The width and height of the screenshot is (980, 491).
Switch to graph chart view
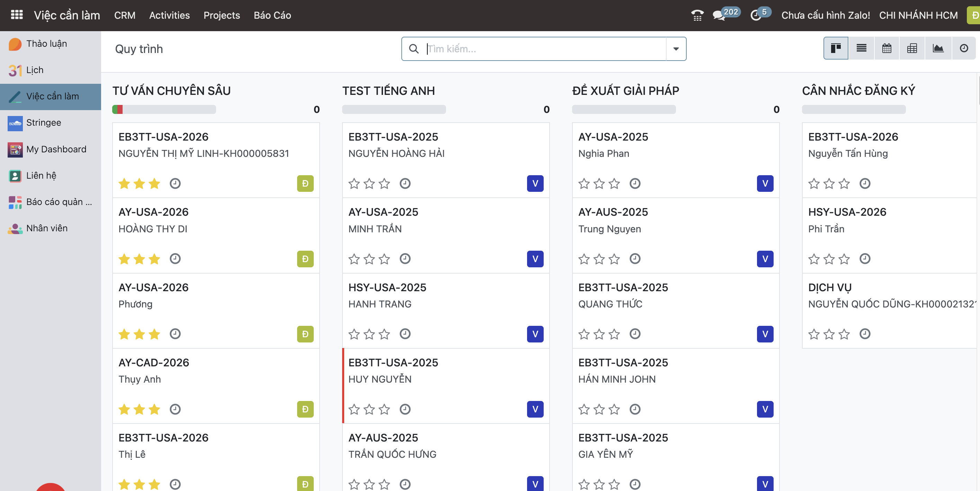pyautogui.click(x=938, y=48)
